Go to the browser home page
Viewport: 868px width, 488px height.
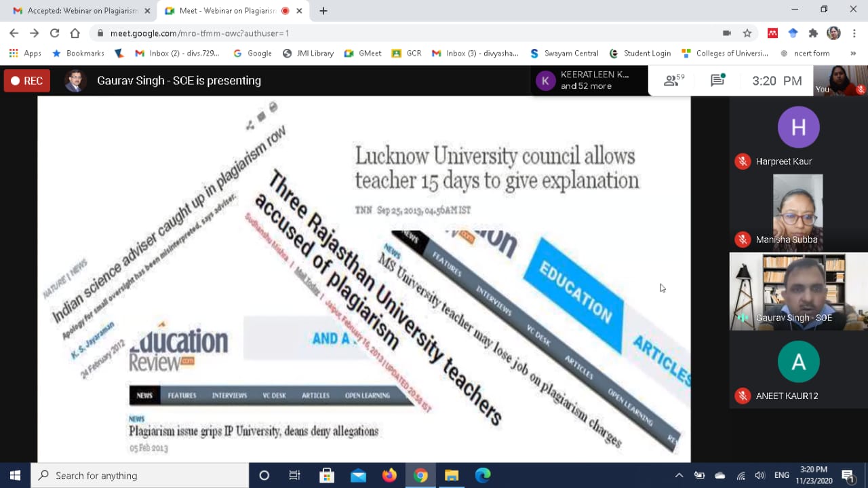pos(75,33)
